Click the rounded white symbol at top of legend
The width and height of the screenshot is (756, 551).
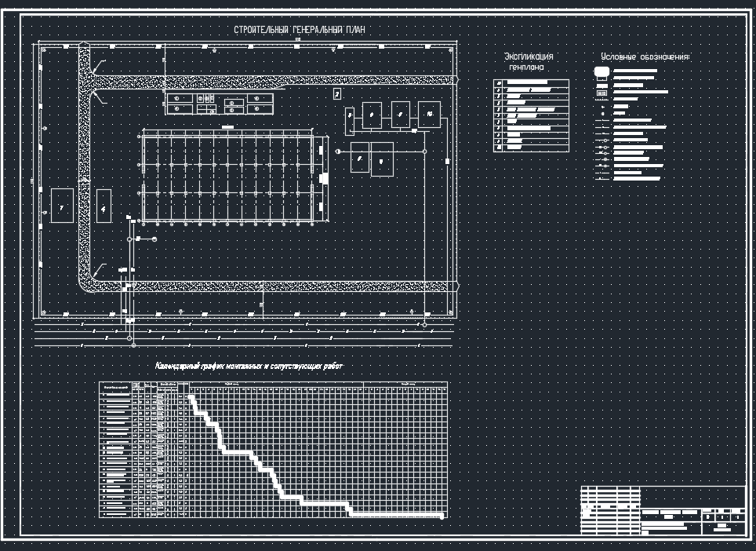coord(602,72)
